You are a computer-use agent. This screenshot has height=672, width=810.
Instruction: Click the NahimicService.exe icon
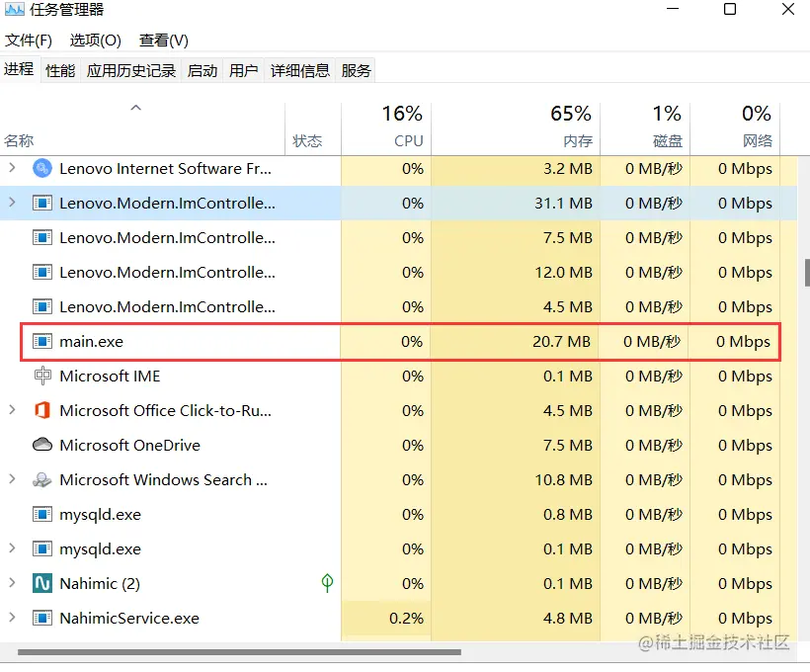42,618
